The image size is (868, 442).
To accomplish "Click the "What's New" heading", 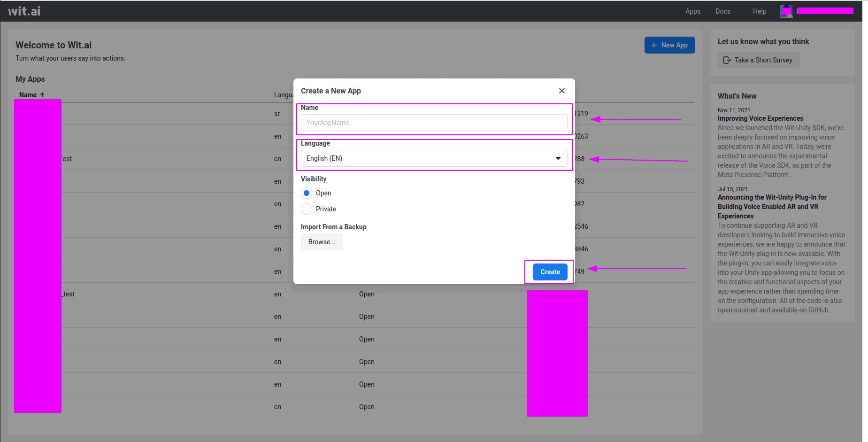I will (737, 96).
